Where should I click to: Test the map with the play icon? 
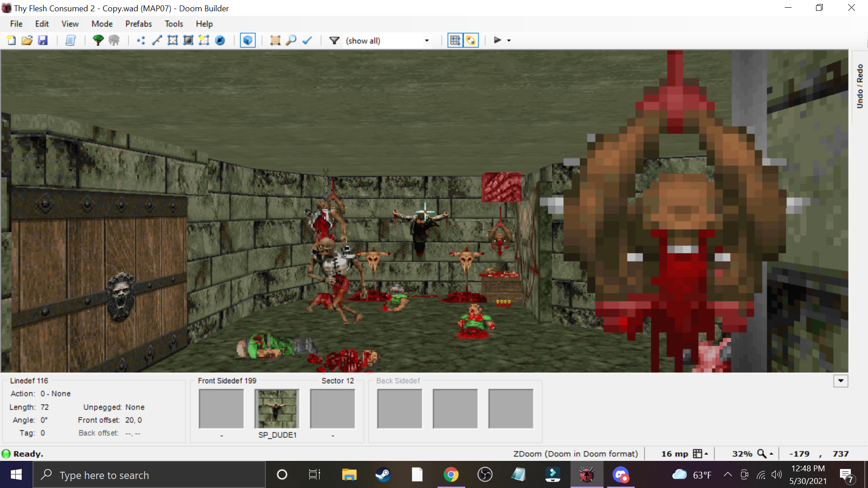[x=497, y=40]
